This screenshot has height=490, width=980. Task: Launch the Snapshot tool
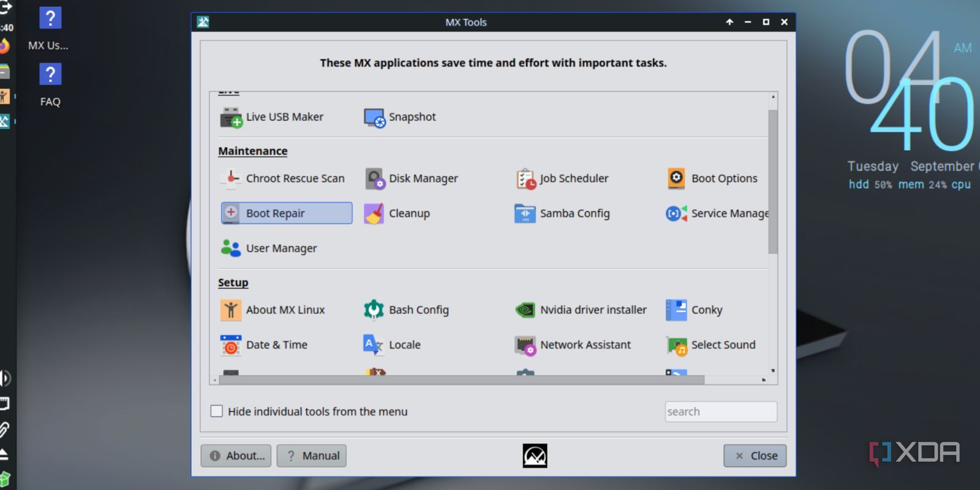[x=400, y=117]
